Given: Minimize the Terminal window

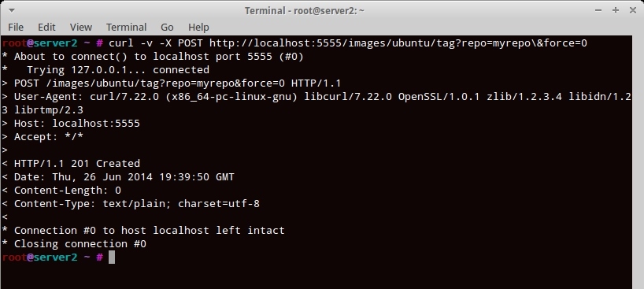Looking at the screenshot, I should click(598, 10).
